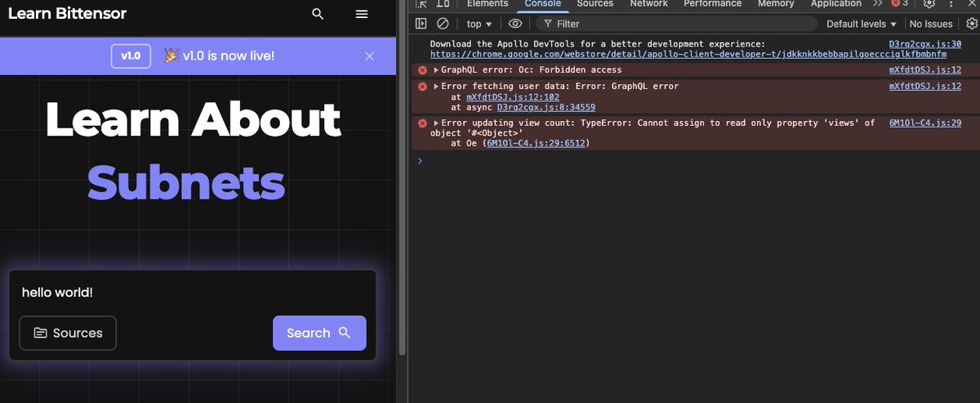Click the error icon beside Error fetching user data
This screenshot has width=980, height=403.
[422, 86]
